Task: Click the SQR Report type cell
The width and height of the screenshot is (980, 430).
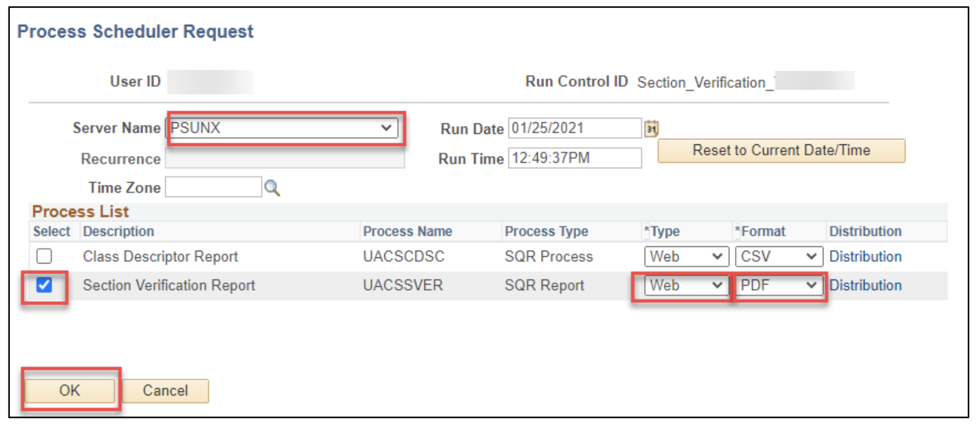Action: point(545,286)
